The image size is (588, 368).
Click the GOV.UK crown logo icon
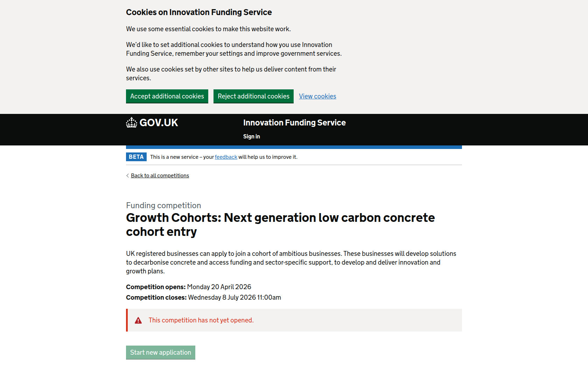132,123
